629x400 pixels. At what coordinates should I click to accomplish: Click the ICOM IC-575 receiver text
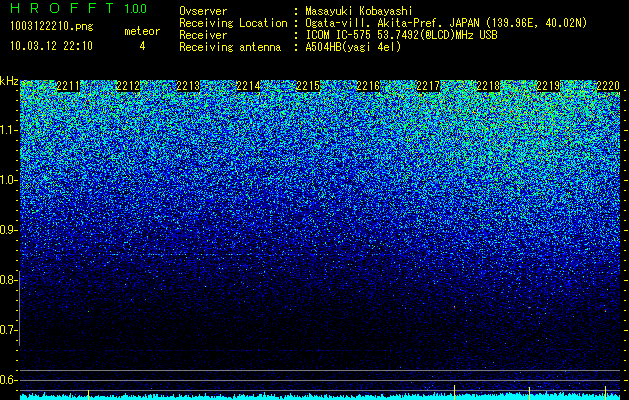click(x=401, y=35)
